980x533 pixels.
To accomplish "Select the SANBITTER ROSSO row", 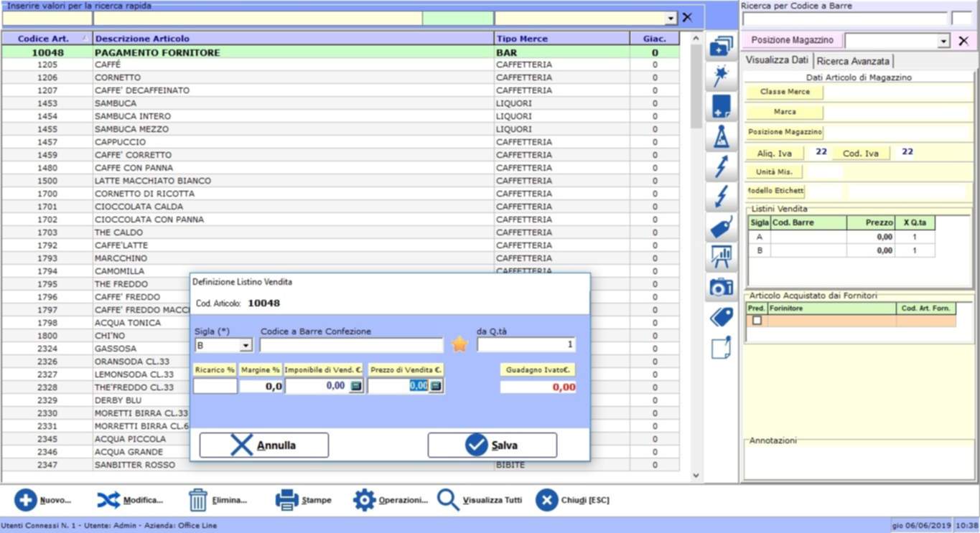I will point(340,465).
